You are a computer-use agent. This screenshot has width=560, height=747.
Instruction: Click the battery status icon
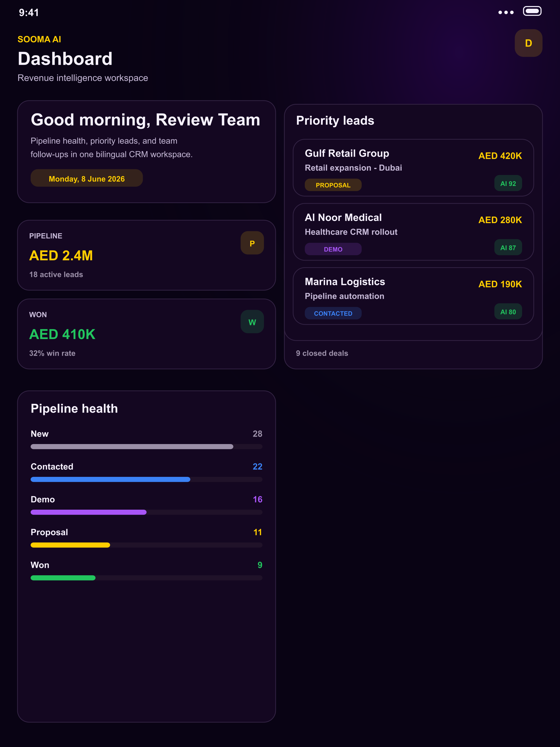pos(532,11)
